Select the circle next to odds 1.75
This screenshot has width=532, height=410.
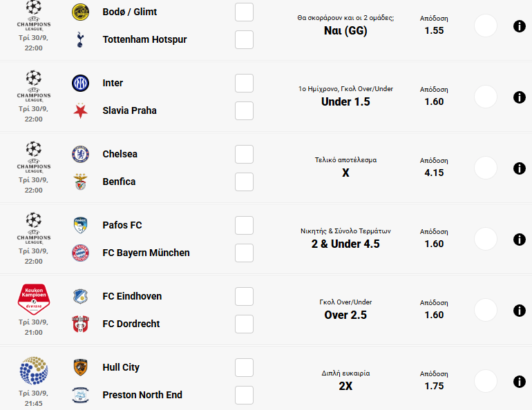pos(486,382)
